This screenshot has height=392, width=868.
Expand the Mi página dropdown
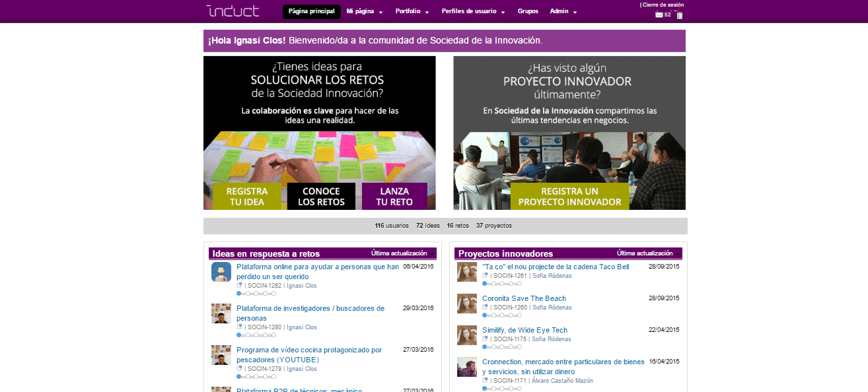click(x=365, y=11)
